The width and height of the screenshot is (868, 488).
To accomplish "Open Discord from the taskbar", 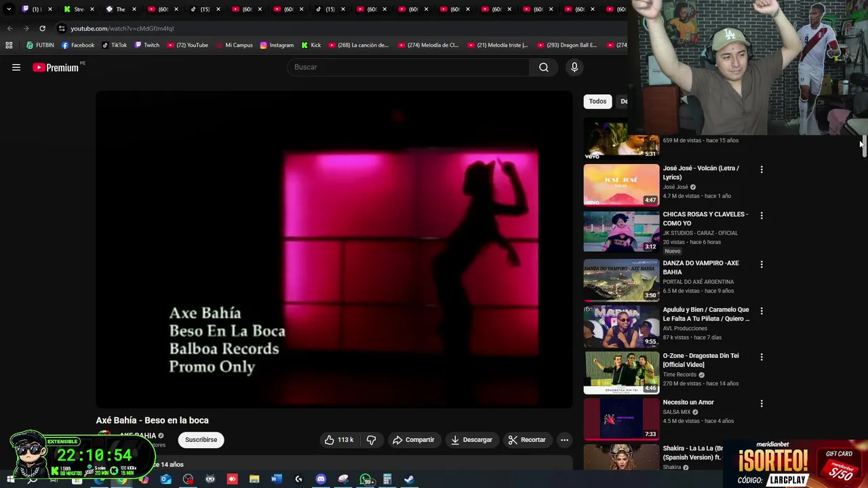I will (x=321, y=479).
